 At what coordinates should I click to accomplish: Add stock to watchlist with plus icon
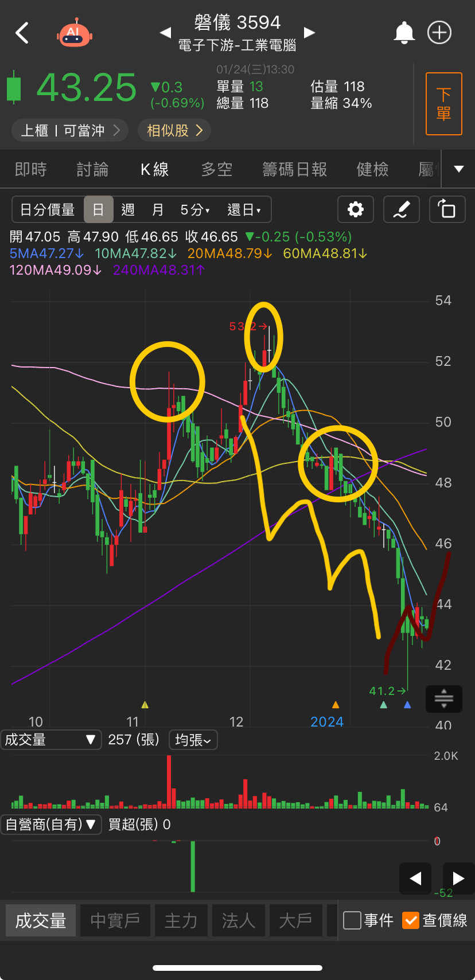click(439, 33)
